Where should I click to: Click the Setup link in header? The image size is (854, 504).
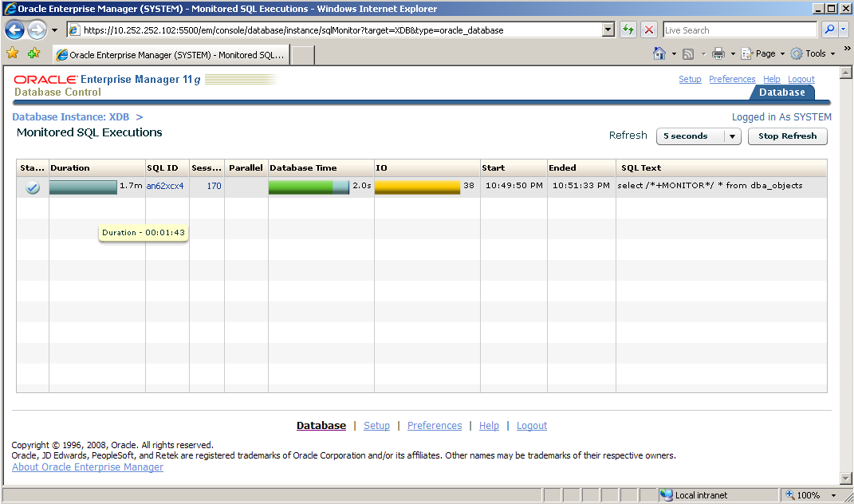(x=690, y=79)
